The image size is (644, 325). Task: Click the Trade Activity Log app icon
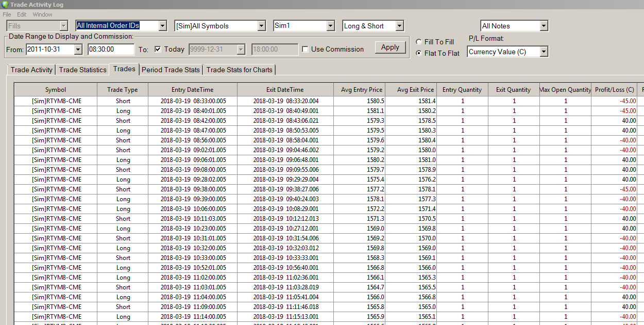point(5,5)
